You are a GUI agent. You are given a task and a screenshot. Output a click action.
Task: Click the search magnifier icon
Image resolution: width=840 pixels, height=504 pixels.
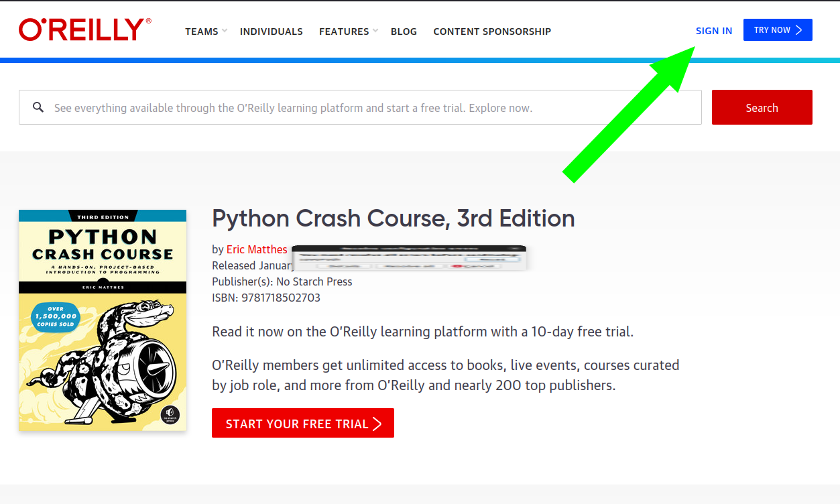point(38,107)
